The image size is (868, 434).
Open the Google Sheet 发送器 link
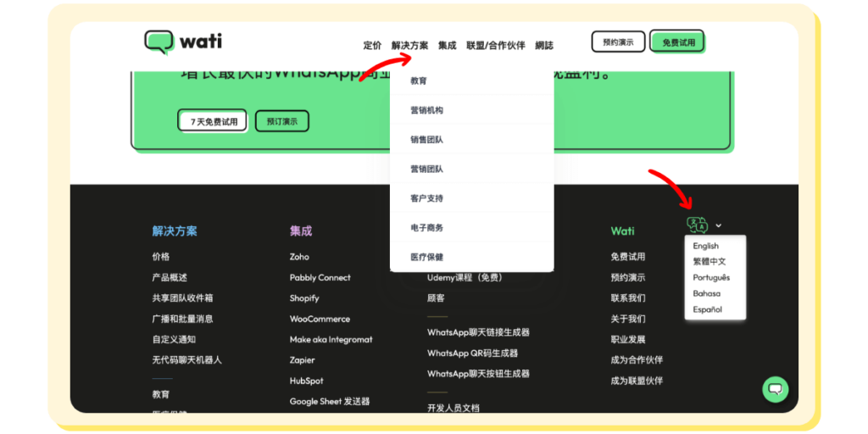(x=330, y=401)
